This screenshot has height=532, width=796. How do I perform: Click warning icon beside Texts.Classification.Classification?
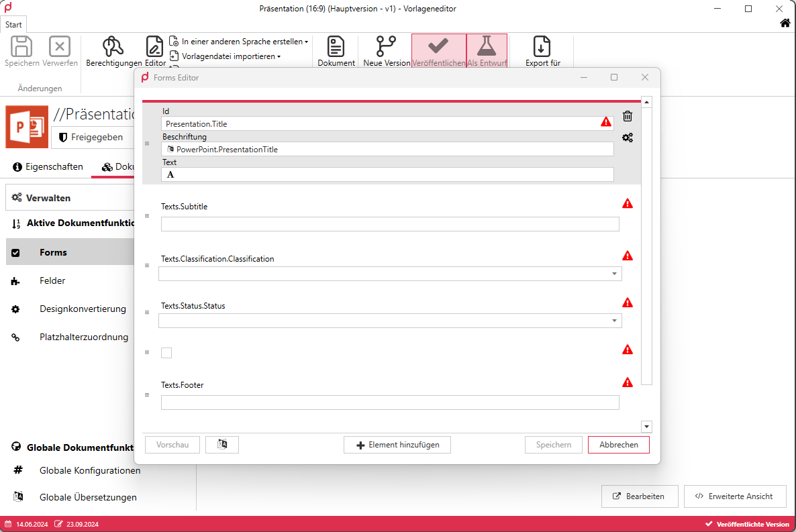click(x=628, y=256)
